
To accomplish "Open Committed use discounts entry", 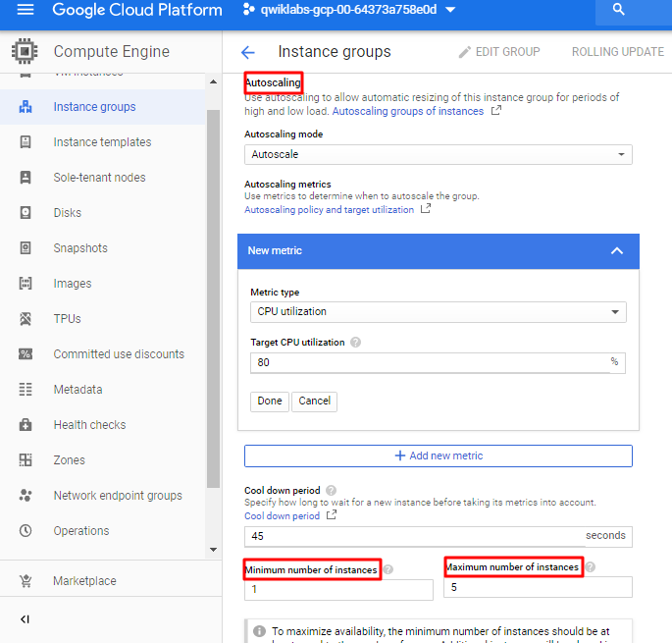I will coord(119,353).
